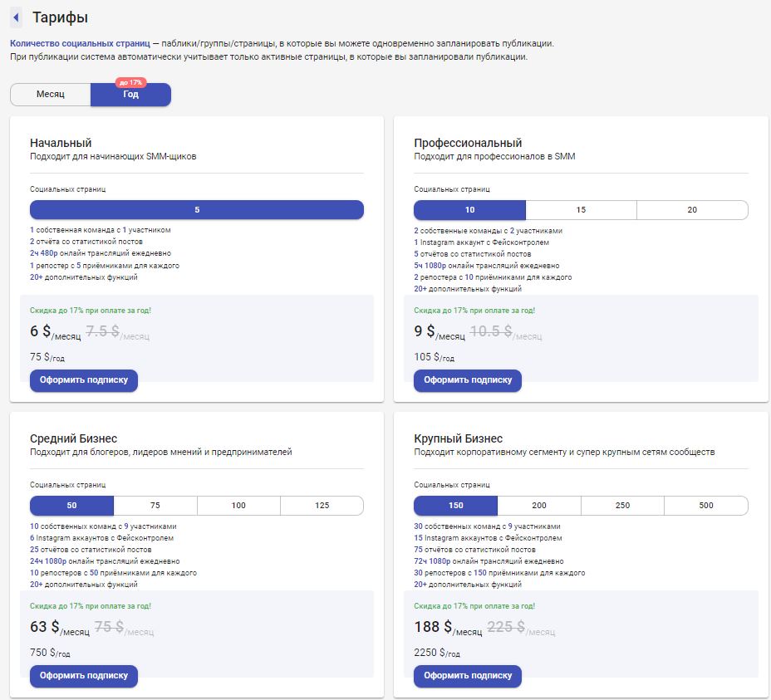Pick 200 pages in Крупный Бизнес plan
This screenshot has height=700, width=771.
539,506
